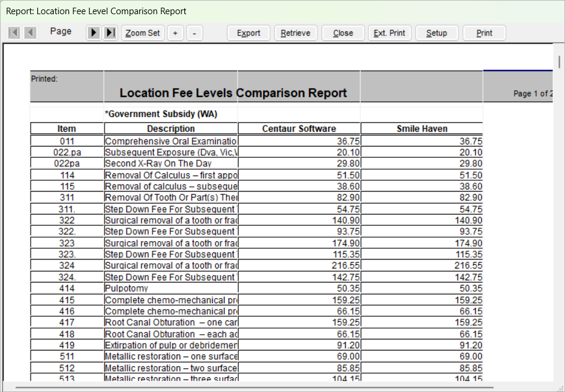
Task: Click Root Canal Obturation – one canal
Action: (171, 322)
